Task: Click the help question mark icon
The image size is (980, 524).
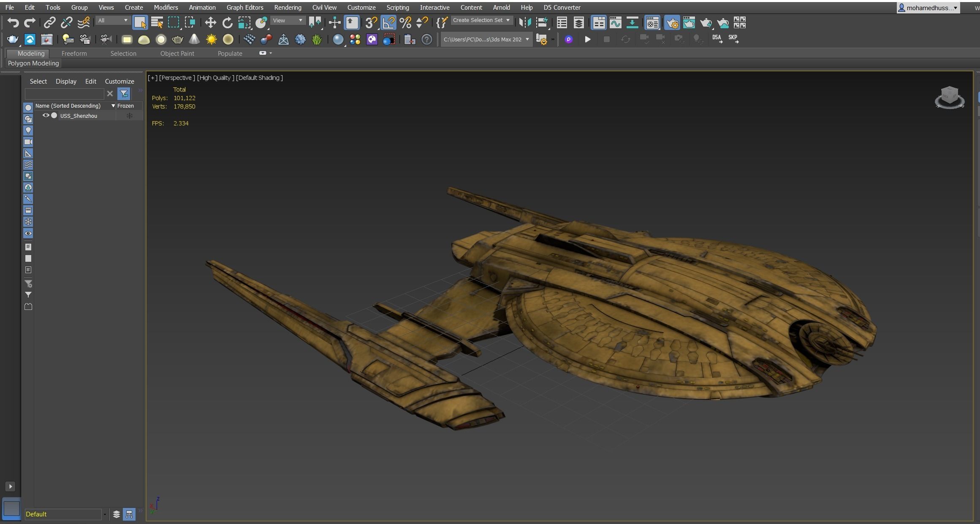Action: (x=427, y=39)
